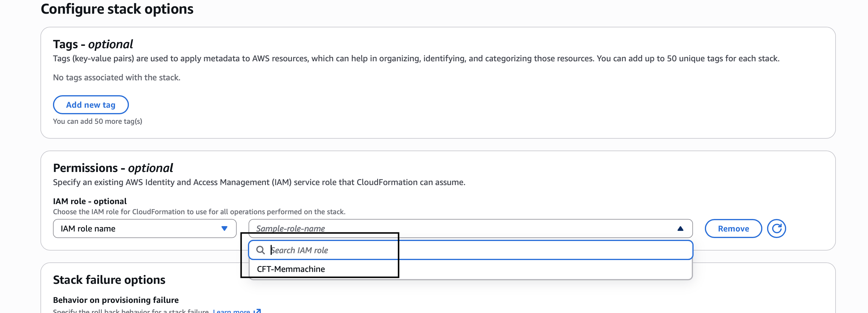Click the Stack failure options heading
This screenshot has width=868, height=313.
pyautogui.click(x=109, y=279)
